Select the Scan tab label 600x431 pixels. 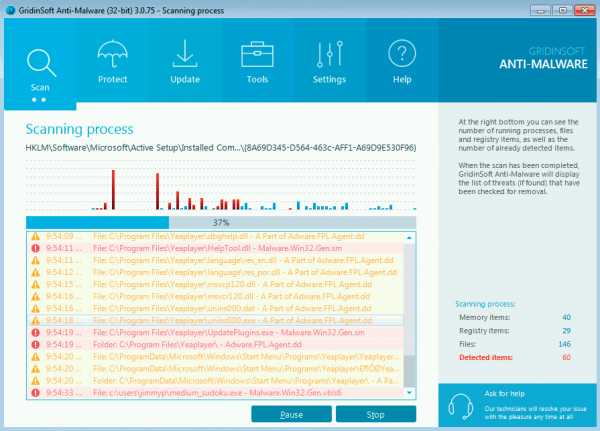click(x=40, y=88)
